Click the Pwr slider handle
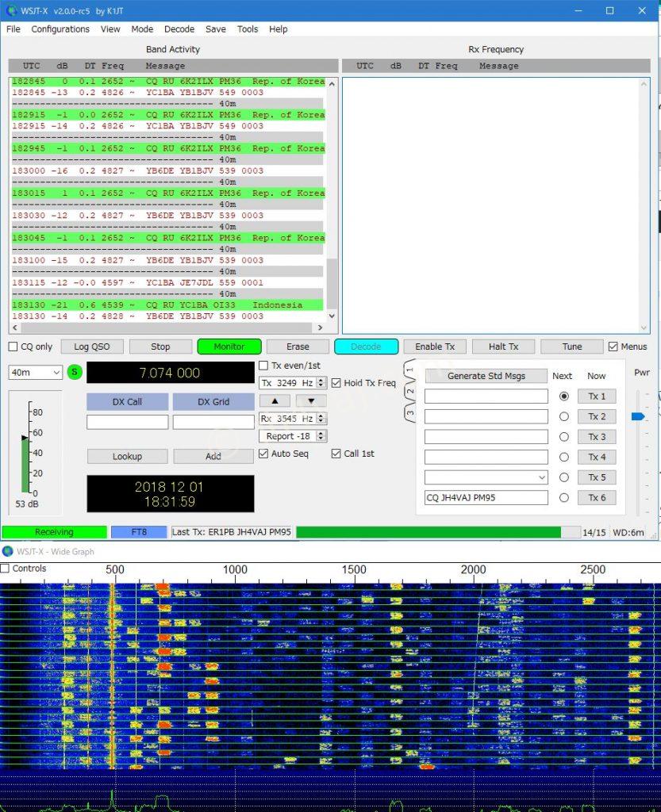661x812 pixels. [638, 416]
